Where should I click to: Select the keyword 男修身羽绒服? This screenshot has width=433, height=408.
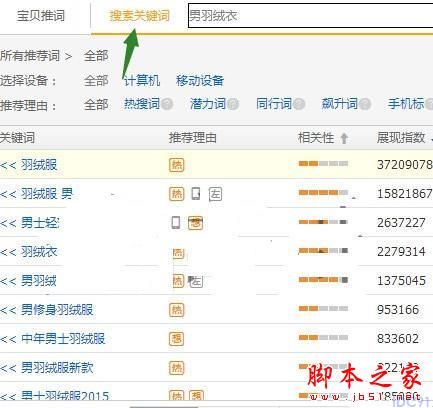pyautogui.click(x=57, y=310)
